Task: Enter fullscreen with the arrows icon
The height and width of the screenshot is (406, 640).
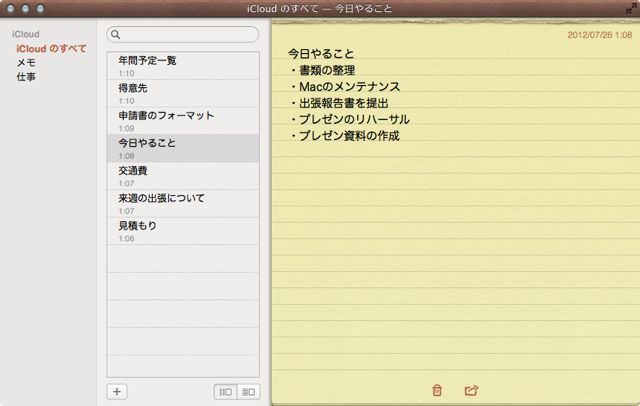Action: tap(631, 9)
